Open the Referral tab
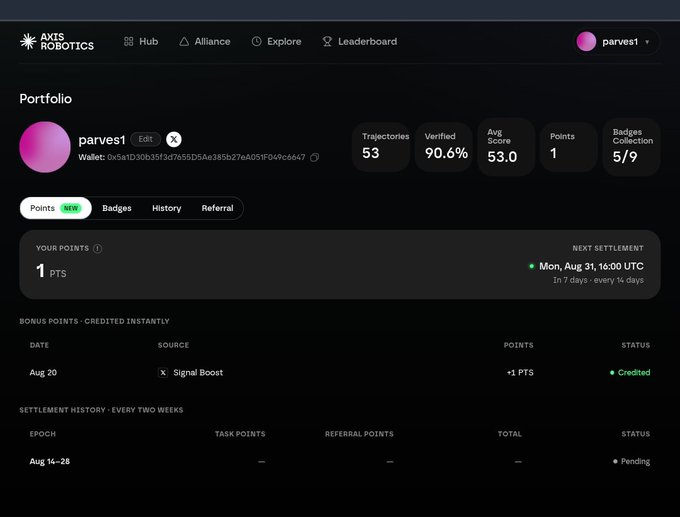This screenshot has height=517, width=680. (217, 208)
